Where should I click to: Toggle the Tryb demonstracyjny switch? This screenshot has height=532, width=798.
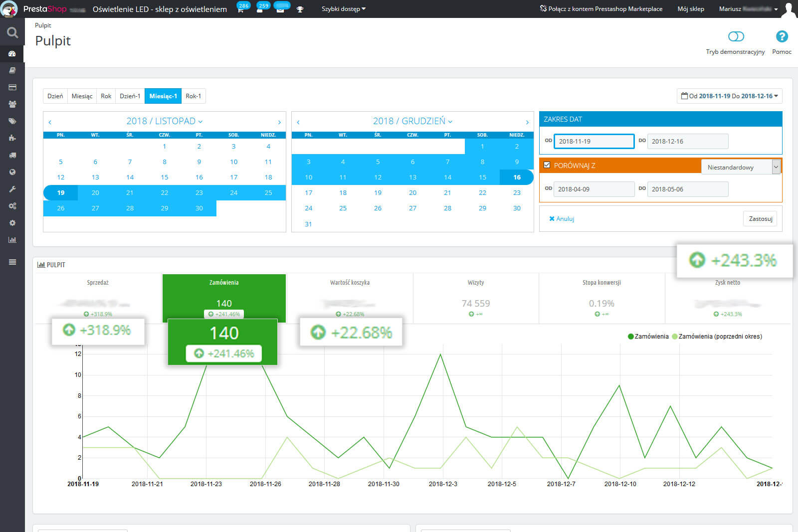pyautogui.click(x=736, y=36)
